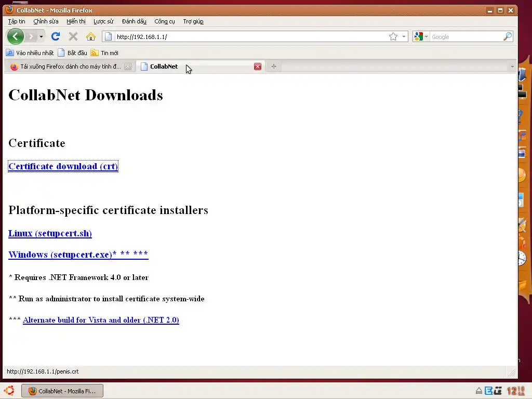
Task: Maximize the Firefox window
Action: [500, 10]
